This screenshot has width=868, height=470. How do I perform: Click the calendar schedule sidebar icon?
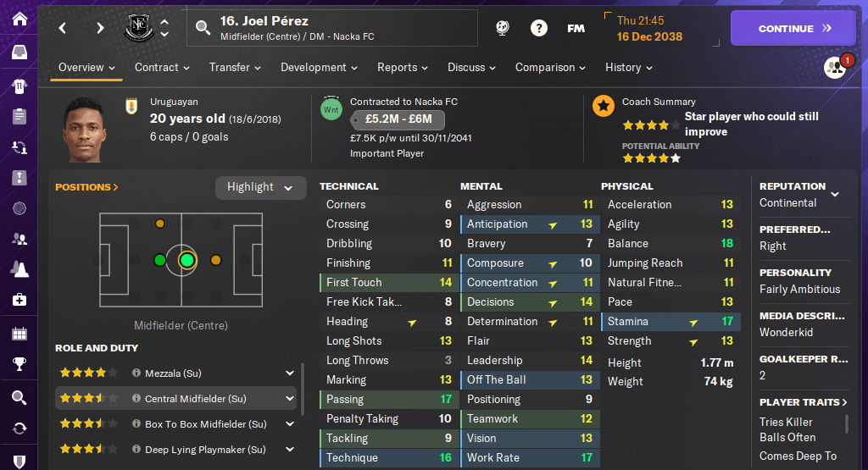pyautogui.click(x=19, y=333)
